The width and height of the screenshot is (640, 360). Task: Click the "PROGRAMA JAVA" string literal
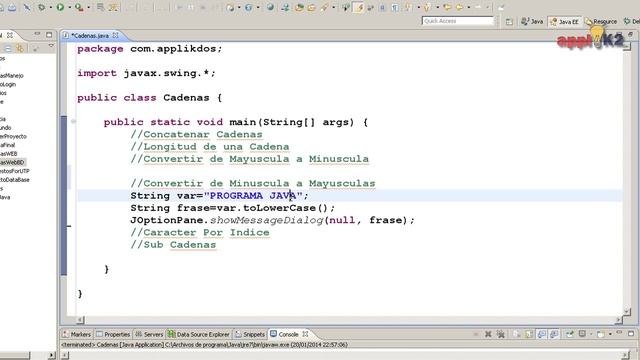(253, 196)
